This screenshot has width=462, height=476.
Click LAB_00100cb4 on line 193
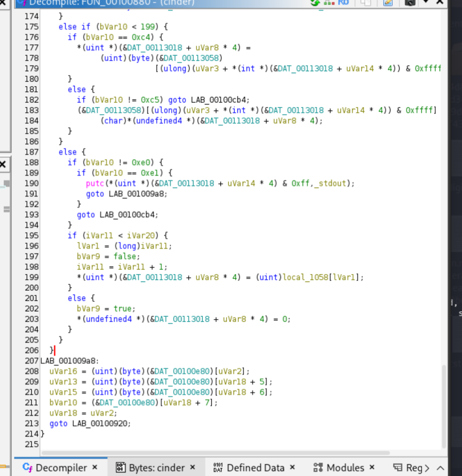pos(127,214)
